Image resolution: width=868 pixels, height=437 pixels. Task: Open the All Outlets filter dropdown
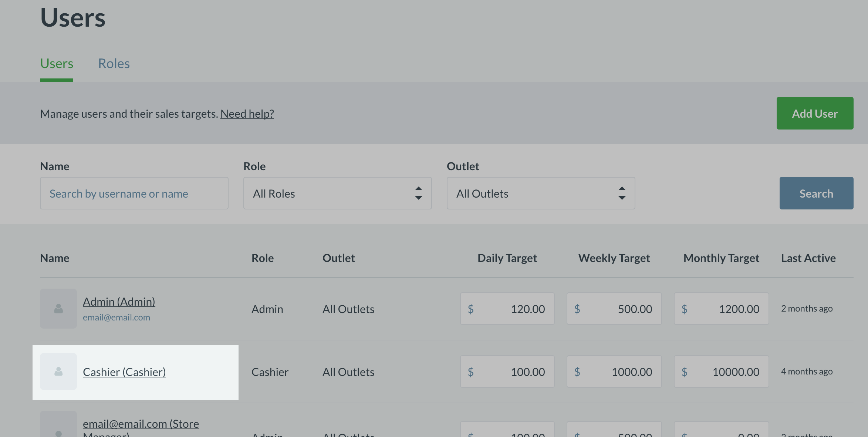tap(541, 193)
